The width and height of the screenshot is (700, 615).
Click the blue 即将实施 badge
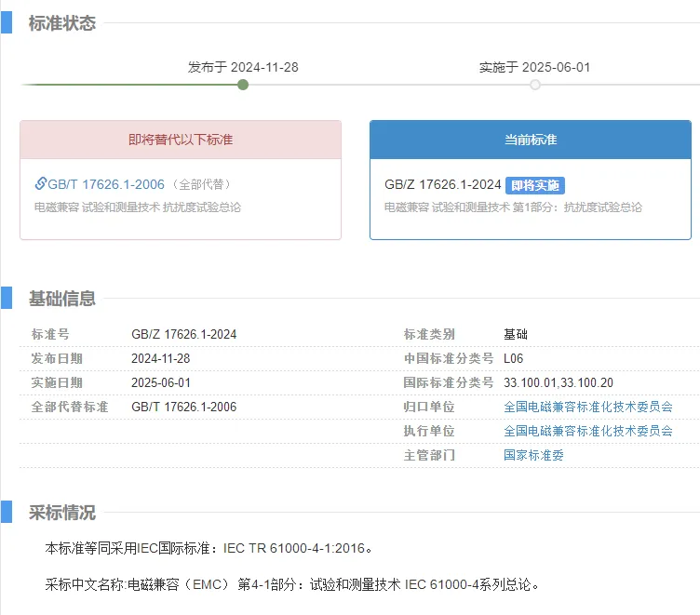point(535,185)
